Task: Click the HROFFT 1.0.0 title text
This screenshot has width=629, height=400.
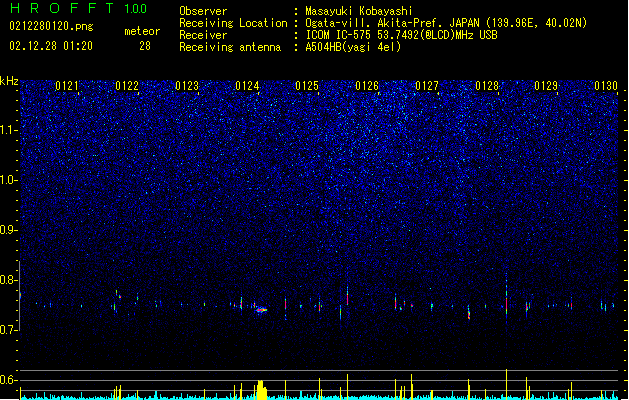Action: pos(79,8)
